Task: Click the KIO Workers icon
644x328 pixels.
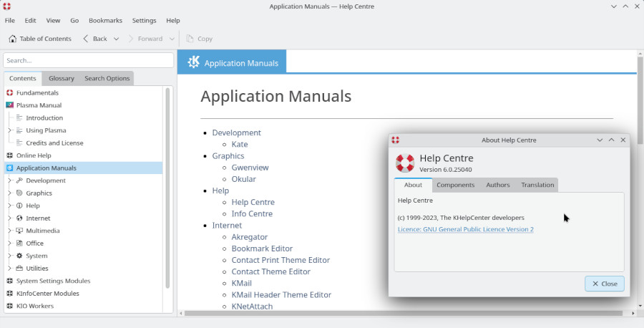Action: tap(10, 307)
